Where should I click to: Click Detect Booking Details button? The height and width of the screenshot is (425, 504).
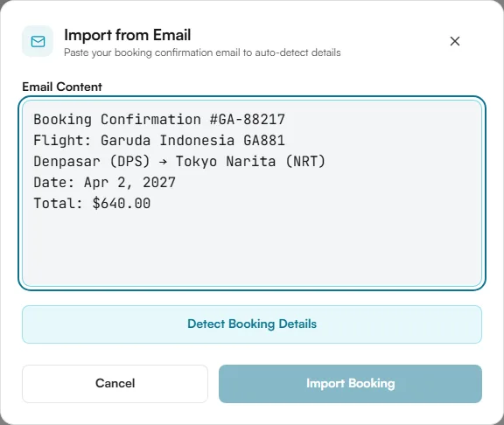pos(252,324)
